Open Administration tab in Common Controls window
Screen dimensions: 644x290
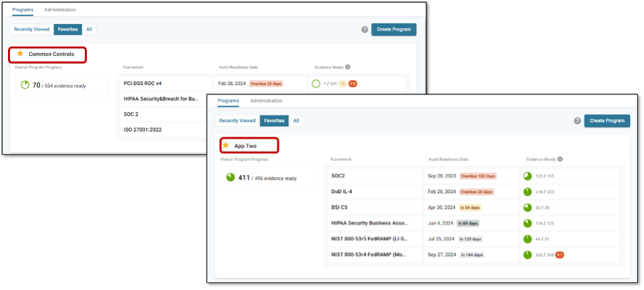60,10
